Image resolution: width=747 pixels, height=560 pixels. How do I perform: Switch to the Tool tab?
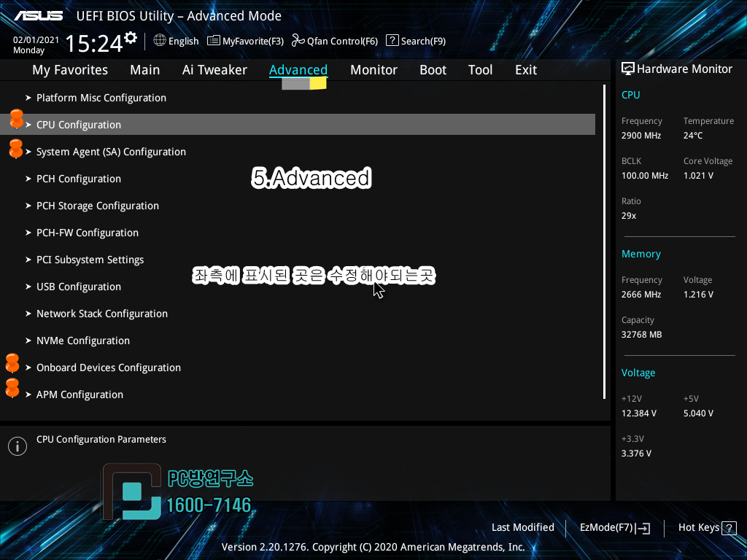click(x=480, y=70)
